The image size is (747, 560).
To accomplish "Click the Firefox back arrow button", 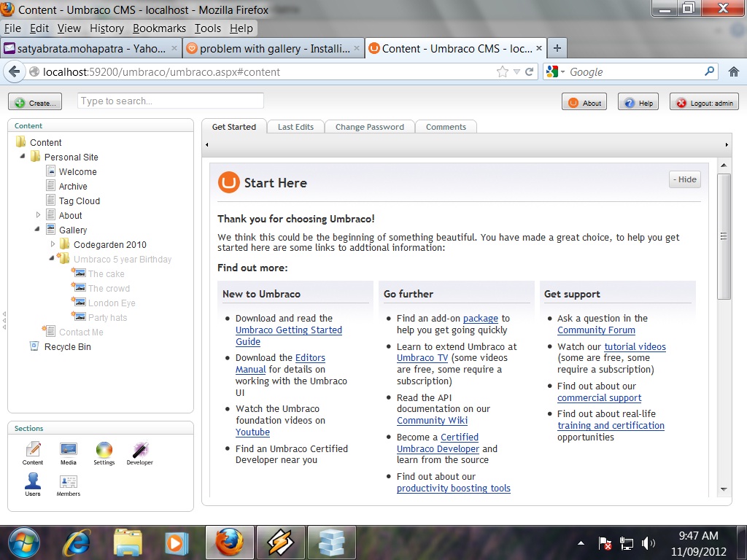I will pyautogui.click(x=15, y=72).
